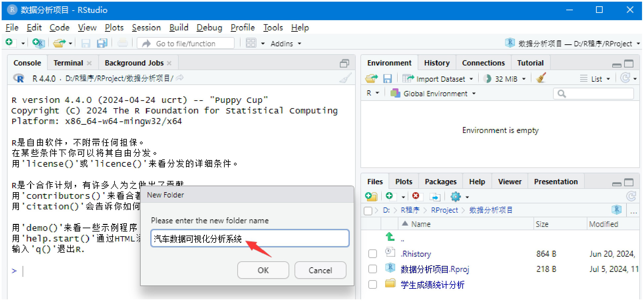Viewport: 644px width, 301px height.
Task: Minimize the Files pane
Action: coord(617,184)
